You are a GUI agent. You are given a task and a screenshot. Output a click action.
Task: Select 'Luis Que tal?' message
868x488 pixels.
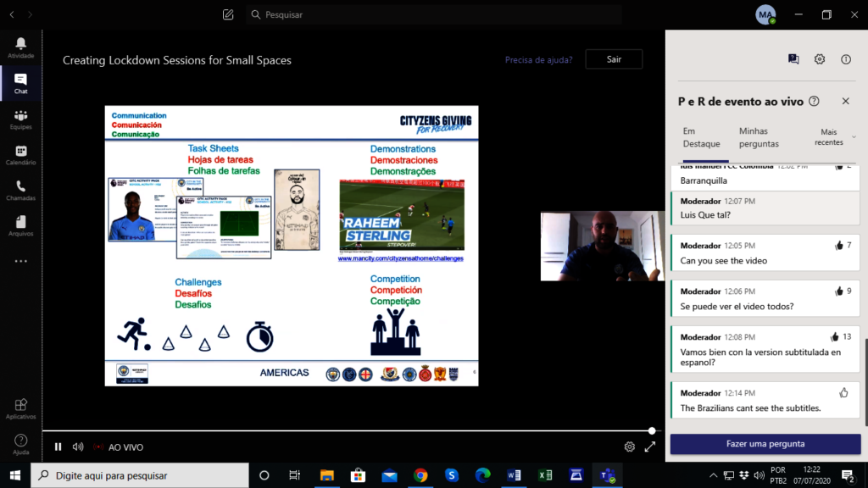tap(765, 208)
